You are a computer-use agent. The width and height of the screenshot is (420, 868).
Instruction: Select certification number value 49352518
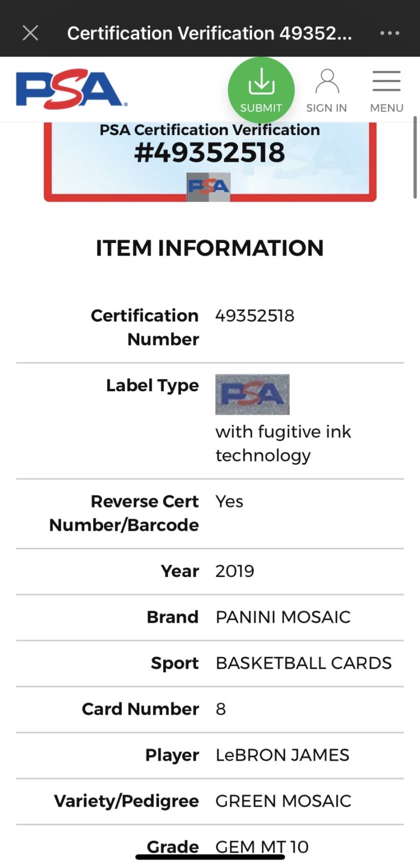tap(255, 316)
